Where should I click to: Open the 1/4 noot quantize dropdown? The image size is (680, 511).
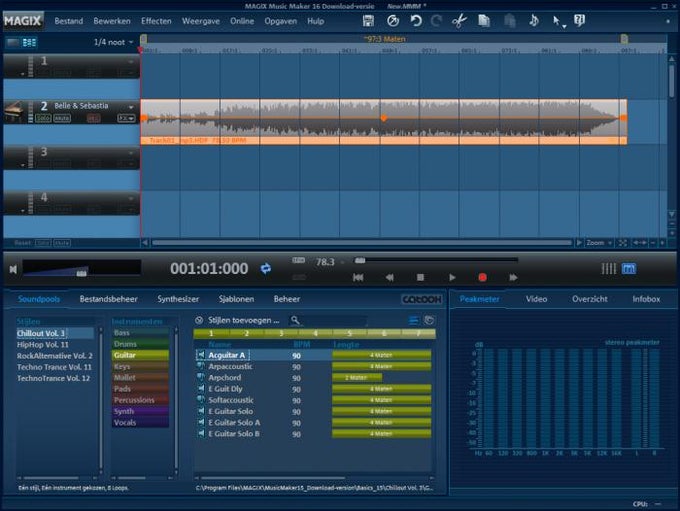pyautogui.click(x=114, y=42)
